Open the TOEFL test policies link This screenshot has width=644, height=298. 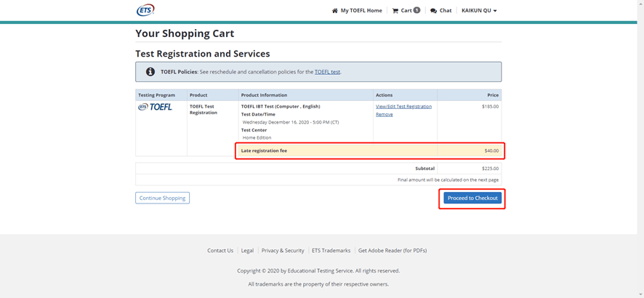pos(327,72)
